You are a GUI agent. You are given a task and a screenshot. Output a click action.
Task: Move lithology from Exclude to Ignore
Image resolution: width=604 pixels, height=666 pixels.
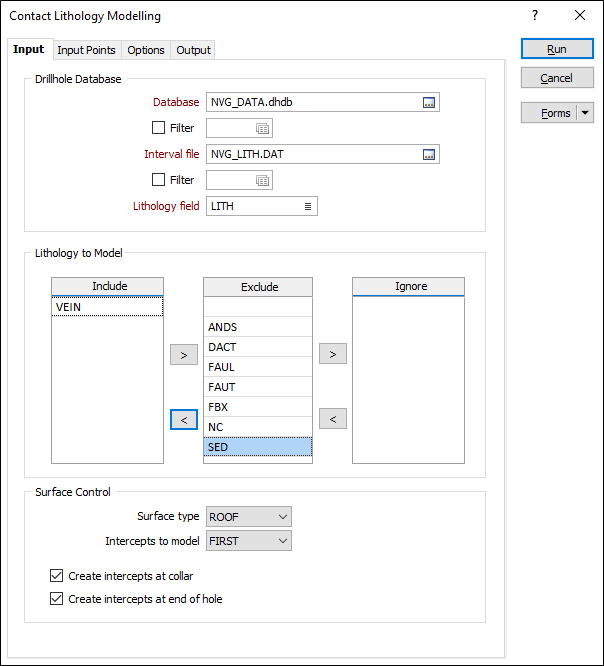pos(333,354)
